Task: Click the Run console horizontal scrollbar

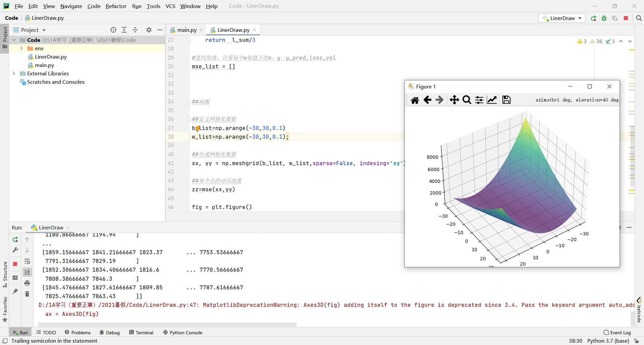Action: [x=167, y=324]
